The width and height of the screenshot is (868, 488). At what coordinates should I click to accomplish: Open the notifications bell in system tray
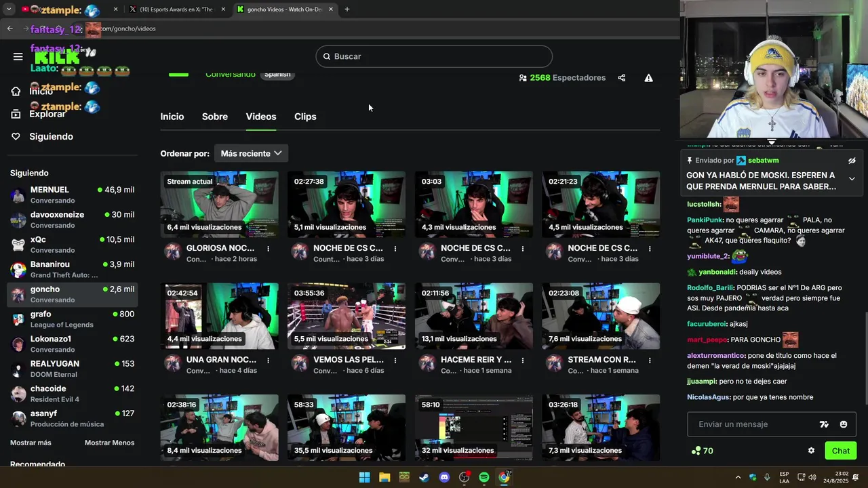pyautogui.click(x=856, y=477)
